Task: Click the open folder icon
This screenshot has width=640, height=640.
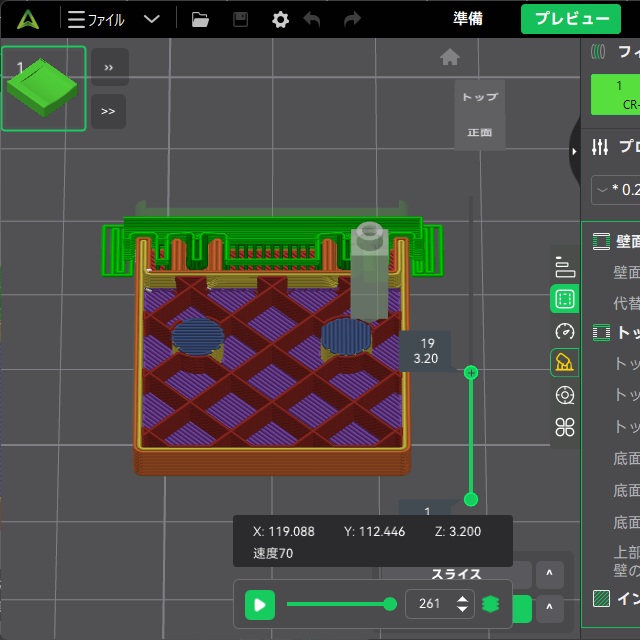Action: click(200, 19)
